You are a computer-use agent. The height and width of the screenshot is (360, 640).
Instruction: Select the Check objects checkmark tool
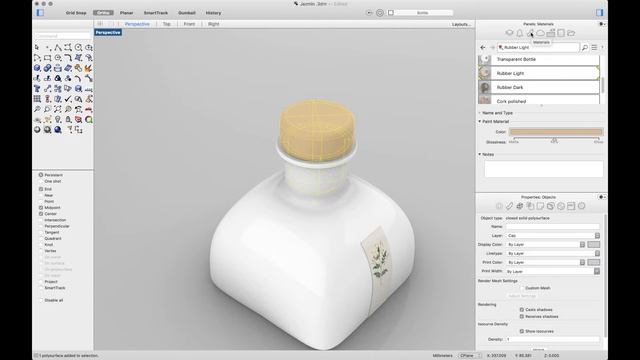(x=68, y=99)
